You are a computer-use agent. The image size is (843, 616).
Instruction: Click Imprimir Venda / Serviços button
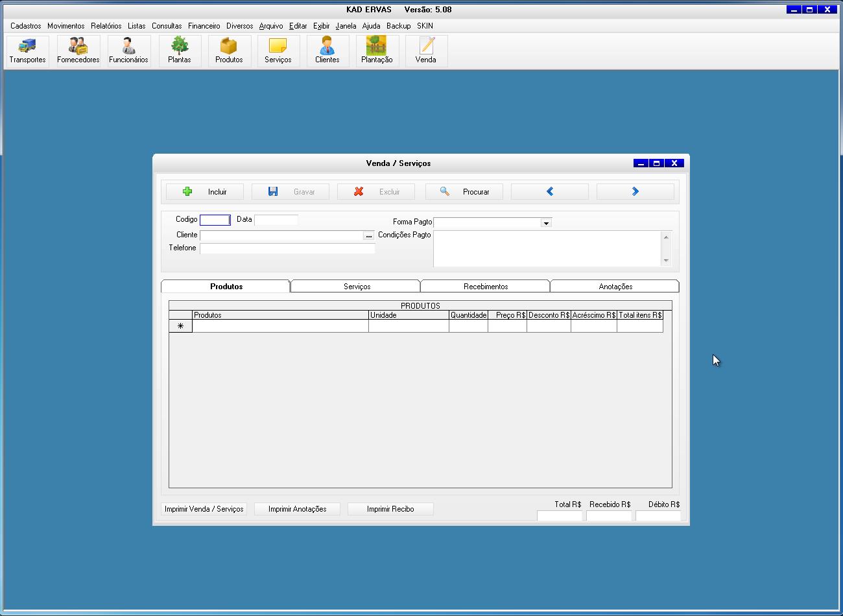pyautogui.click(x=204, y=509)
